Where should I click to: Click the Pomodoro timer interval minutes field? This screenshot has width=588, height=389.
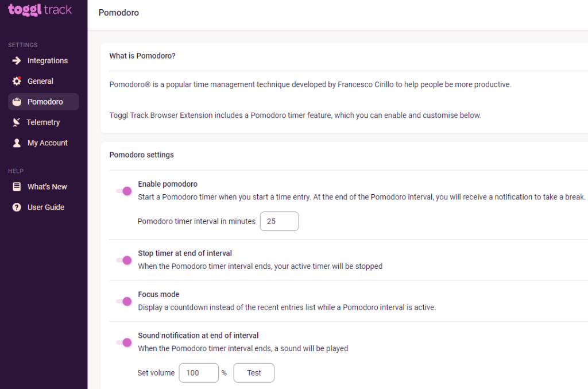pyautogui.click(x=279, y=221)
